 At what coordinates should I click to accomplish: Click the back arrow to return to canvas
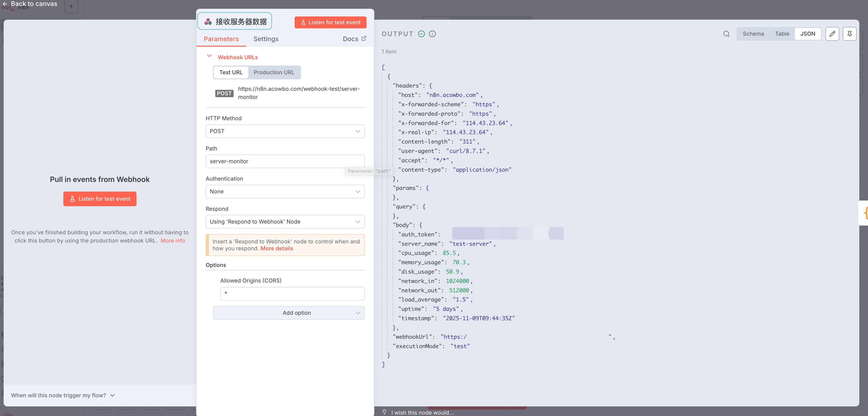[5, 4]
